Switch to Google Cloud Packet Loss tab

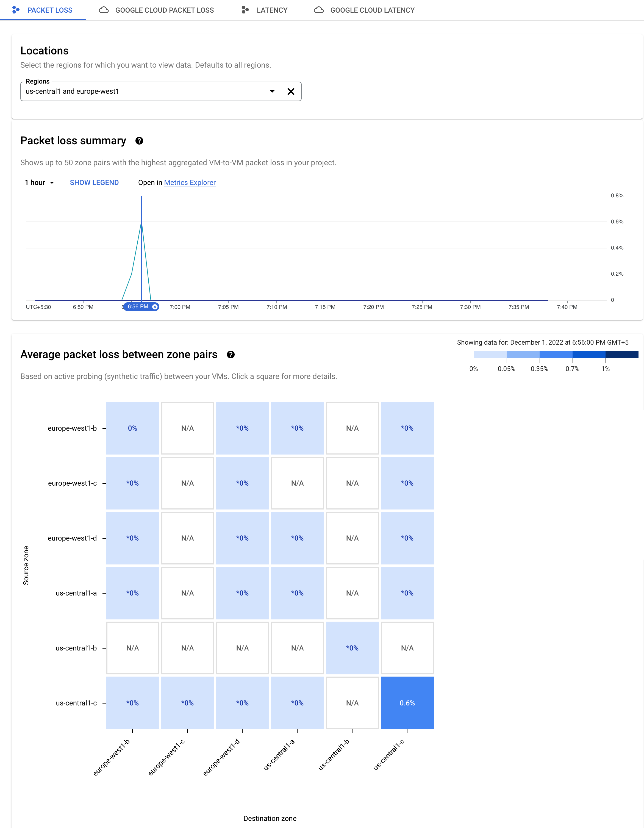[164, 10]
